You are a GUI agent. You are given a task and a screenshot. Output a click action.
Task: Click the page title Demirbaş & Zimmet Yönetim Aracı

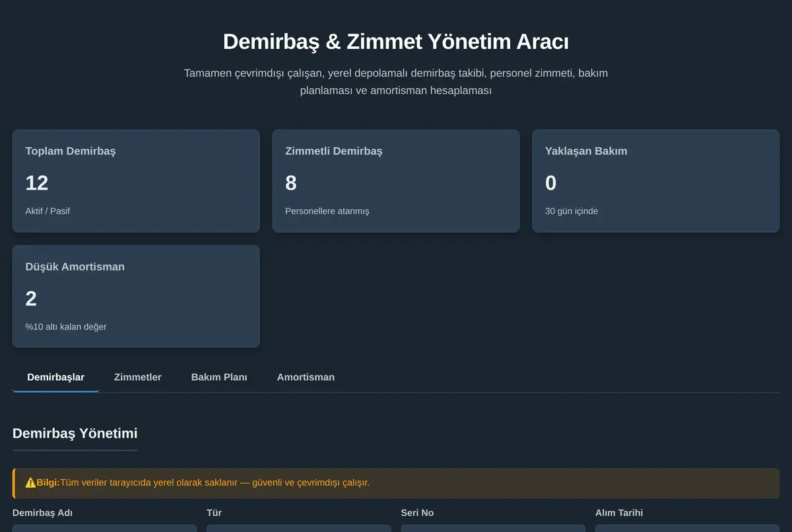coord(396,42)
